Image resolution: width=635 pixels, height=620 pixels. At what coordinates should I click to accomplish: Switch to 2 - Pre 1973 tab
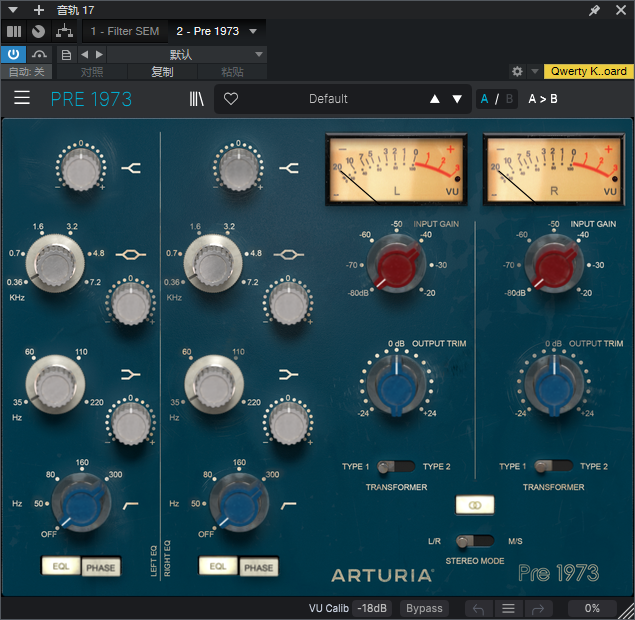point(208,31)
